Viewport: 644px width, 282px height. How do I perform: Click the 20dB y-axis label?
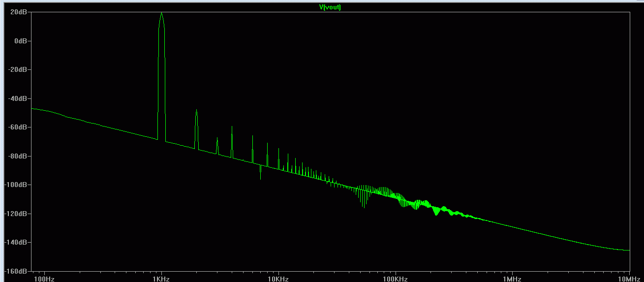click(x=18, y=12)
